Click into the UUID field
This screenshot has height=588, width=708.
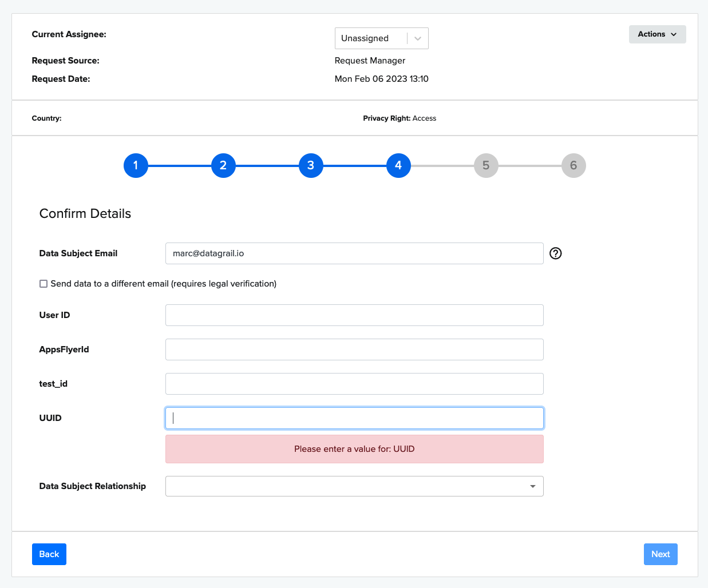click(354, 418)
